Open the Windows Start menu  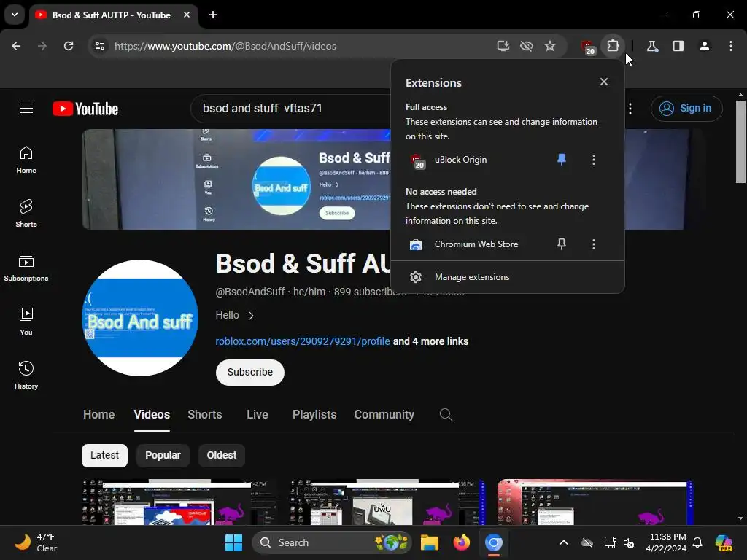pyautogui.click(x=233, y=542)
